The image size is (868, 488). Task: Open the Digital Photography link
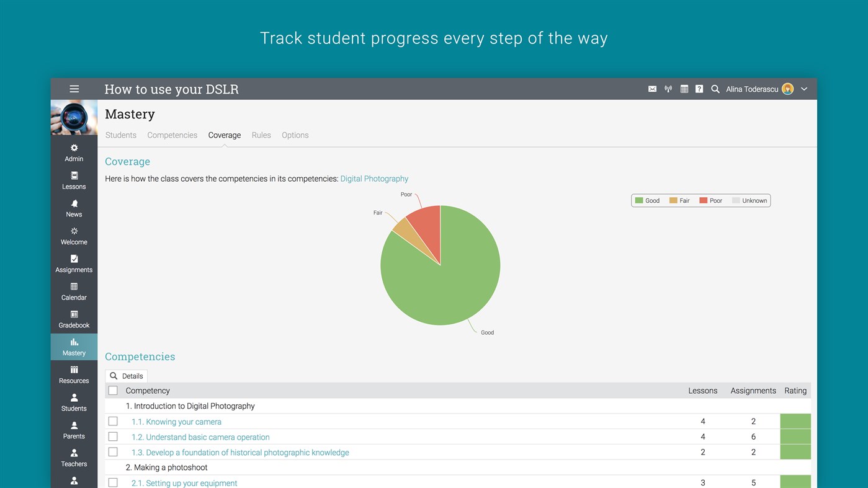click(x=374, y=179)
